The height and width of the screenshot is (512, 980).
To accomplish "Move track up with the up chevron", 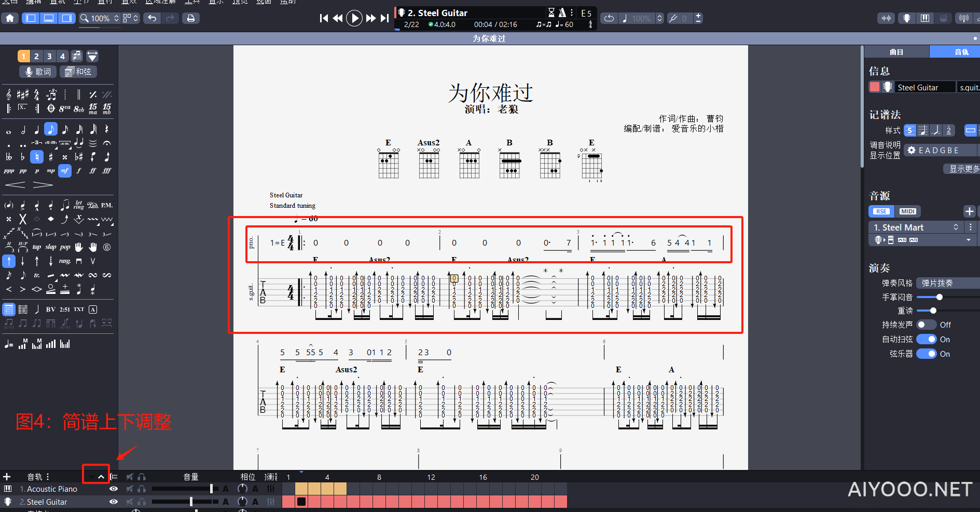I will click(101, 477).
